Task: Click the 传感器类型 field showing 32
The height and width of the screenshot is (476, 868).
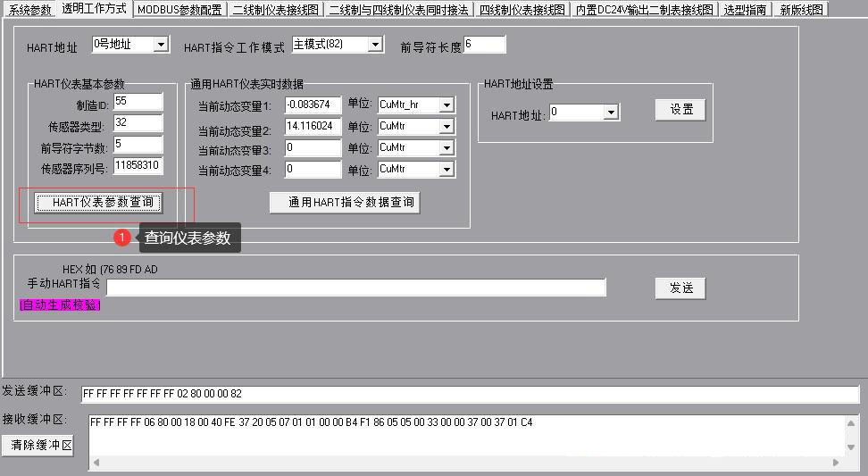Action: pos(138,122)
